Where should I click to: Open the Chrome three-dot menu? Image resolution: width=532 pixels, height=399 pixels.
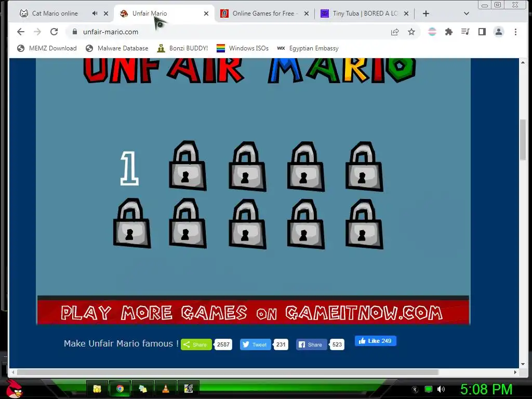point(515,32)
